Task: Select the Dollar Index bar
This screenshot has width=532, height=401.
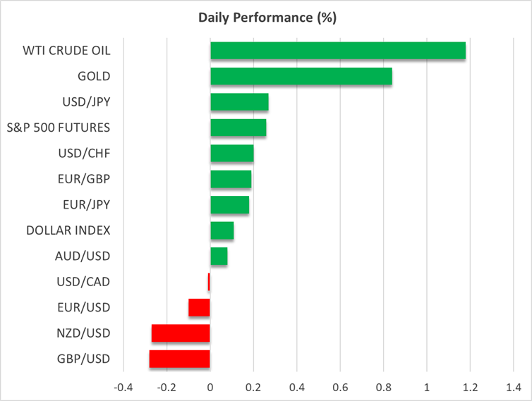Action: coord(222,230)
